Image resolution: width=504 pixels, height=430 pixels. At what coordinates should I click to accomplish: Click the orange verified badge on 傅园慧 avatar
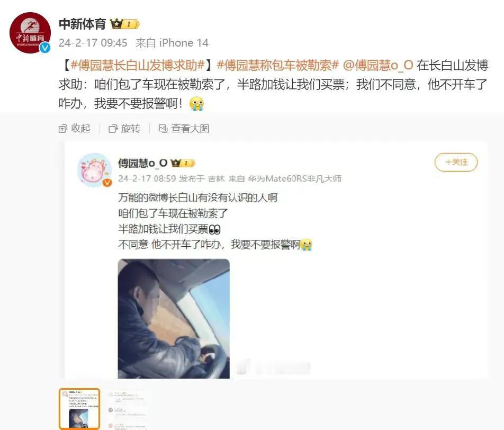point(107,183)
